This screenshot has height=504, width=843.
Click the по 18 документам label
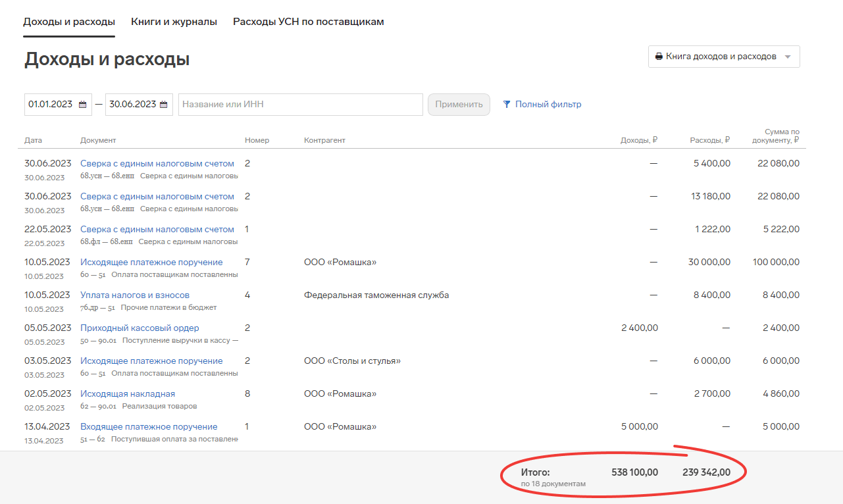553,484
